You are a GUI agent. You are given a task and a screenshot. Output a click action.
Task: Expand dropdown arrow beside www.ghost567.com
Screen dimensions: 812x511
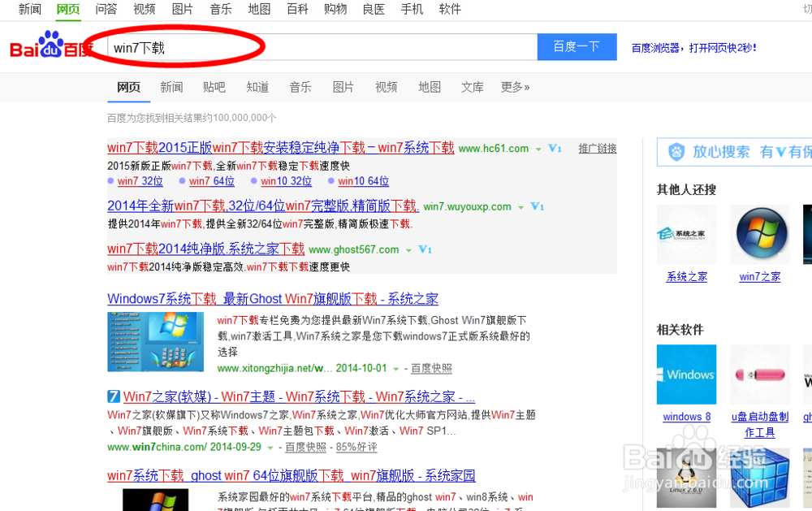click(x=408, y=250)
